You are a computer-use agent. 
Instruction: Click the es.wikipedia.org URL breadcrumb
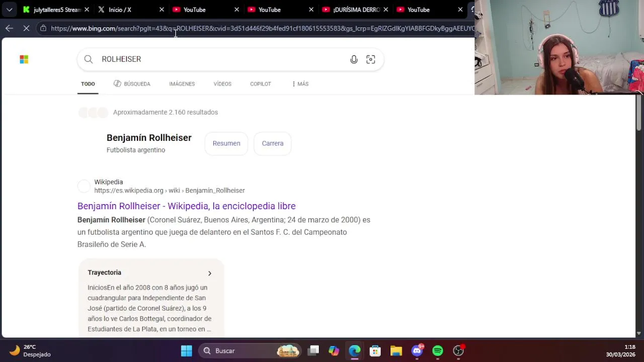pyautogui.click(x=170, y=191)
